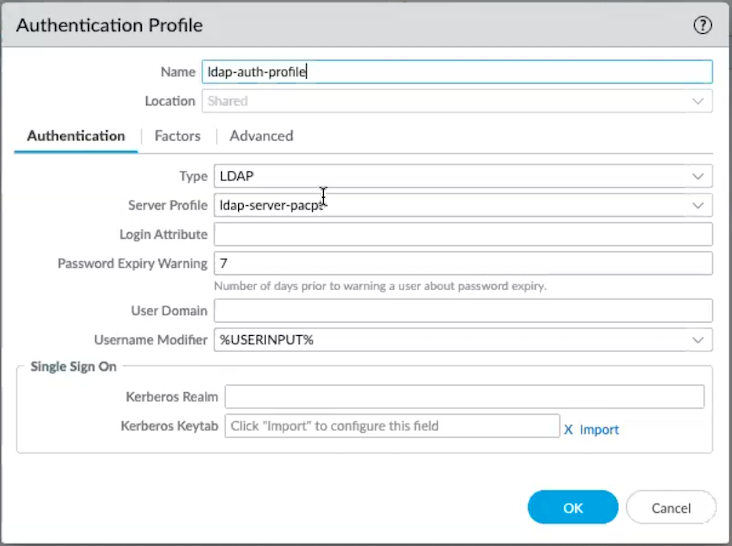Switch to the Factors tab
Image resolution: width=732 pixels, height=546 pixels.
coord(177,136)
